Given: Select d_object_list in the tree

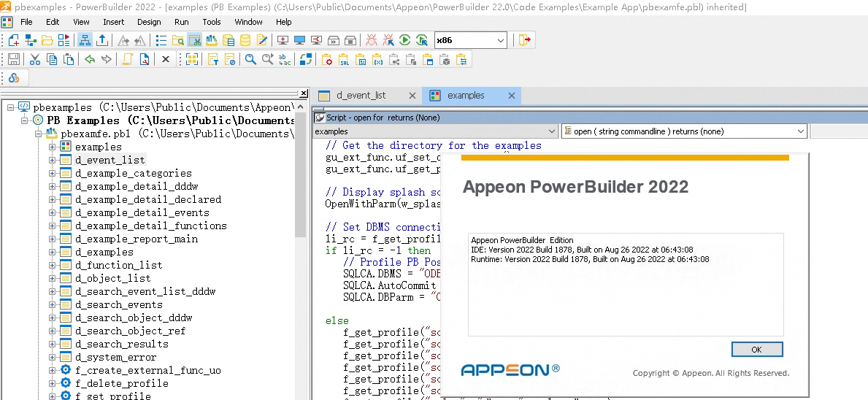Looking at the screenshot, I should pyautogui.click(x=112, y=278).
